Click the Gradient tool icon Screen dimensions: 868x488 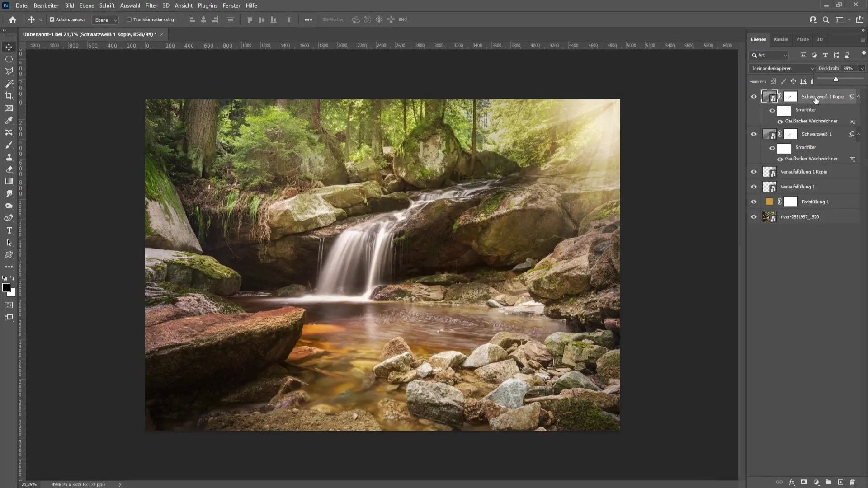(9, 181)
